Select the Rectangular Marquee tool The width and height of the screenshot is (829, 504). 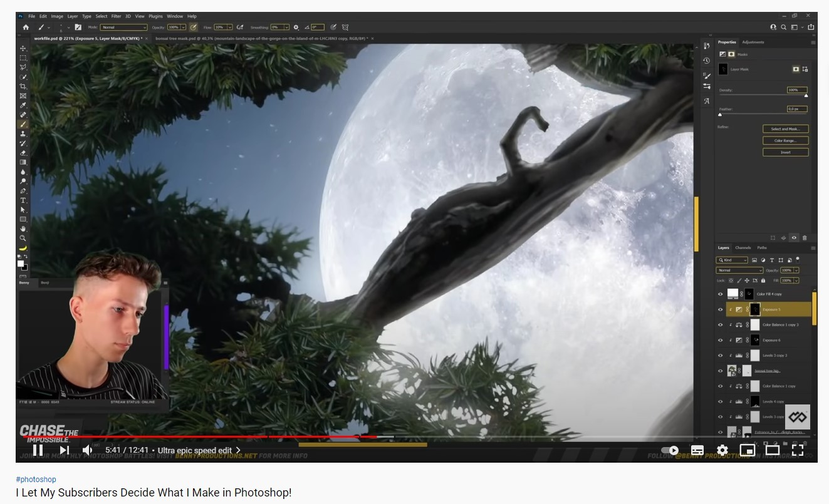click(23, 58)
